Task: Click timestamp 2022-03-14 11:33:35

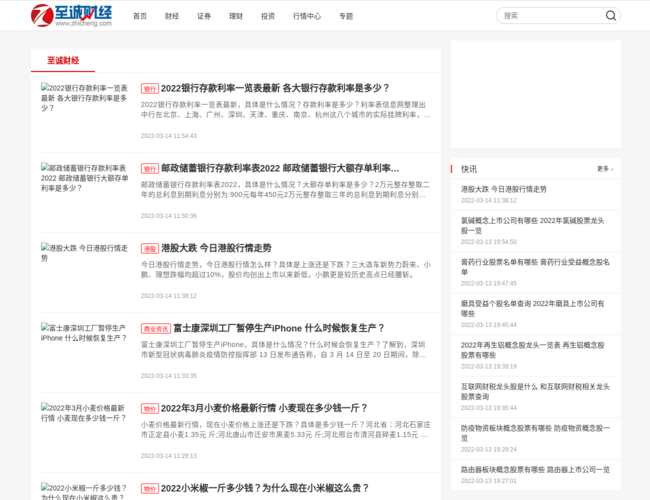Action: point(169,376)
